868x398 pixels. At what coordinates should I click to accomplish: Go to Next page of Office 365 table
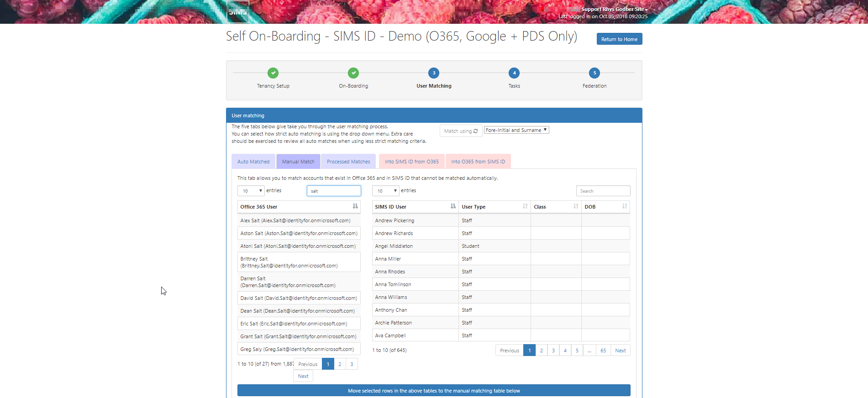[x=303, y=376]
